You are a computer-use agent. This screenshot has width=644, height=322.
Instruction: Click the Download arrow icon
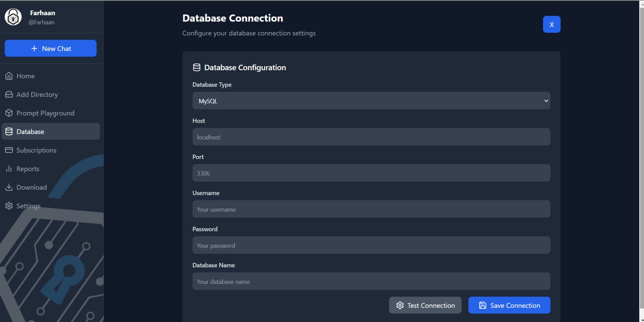9,187
